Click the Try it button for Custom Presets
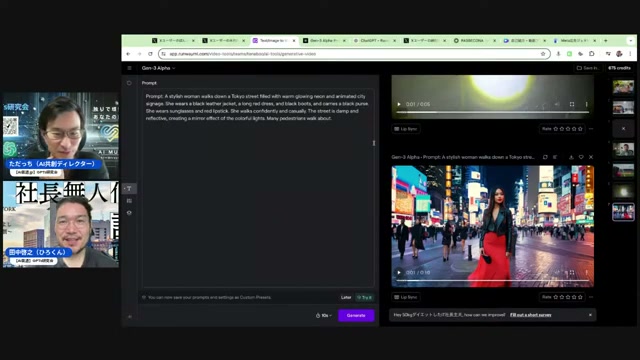Screen dimensions: 640x360 [x=364, y=297]
